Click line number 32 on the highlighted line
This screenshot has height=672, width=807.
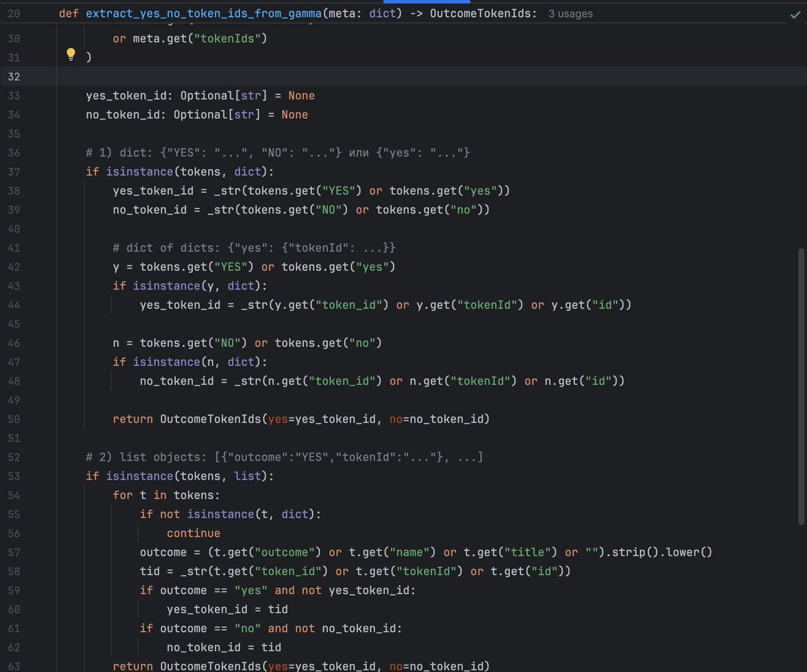pyautogui.click(x=13, y=76)
